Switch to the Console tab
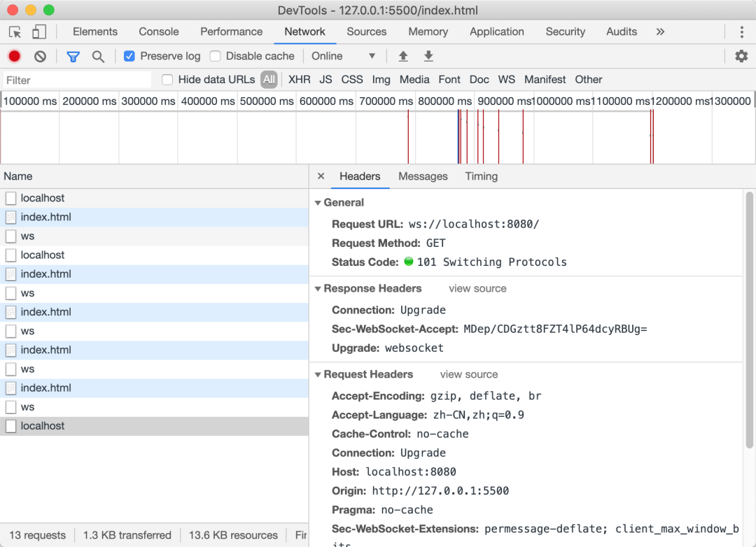The image size is (756, 547). (x=159, y=31)
